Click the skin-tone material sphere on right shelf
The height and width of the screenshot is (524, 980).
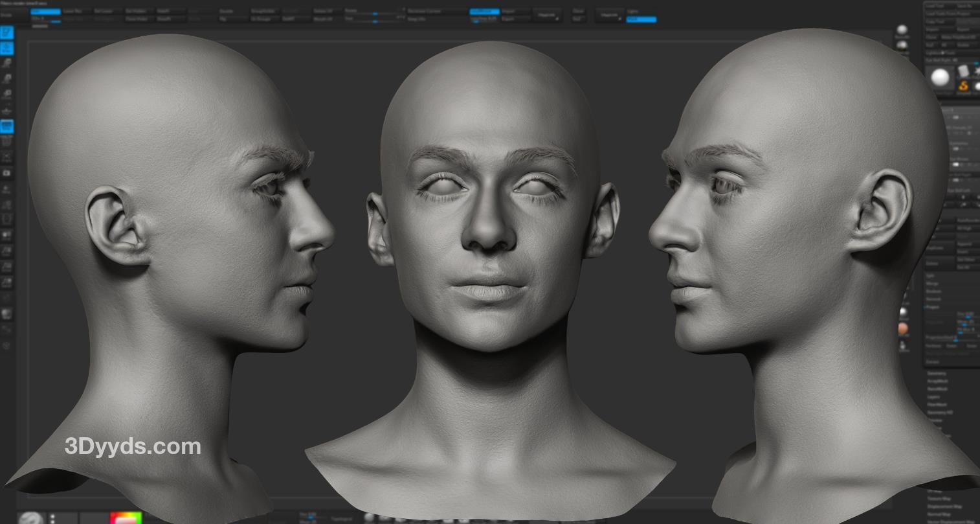click(903, 329)
